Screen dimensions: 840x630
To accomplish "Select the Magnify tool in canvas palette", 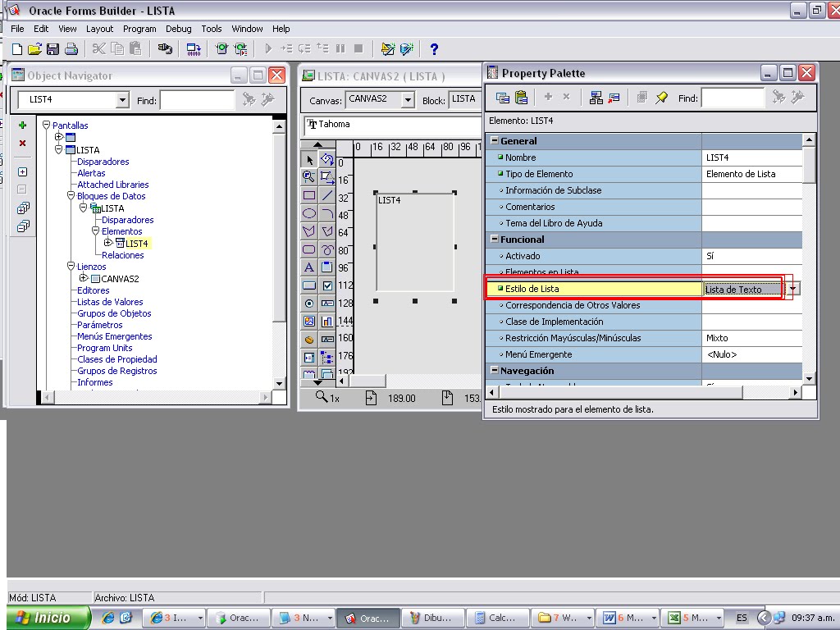I will click(x=309, y=177).
